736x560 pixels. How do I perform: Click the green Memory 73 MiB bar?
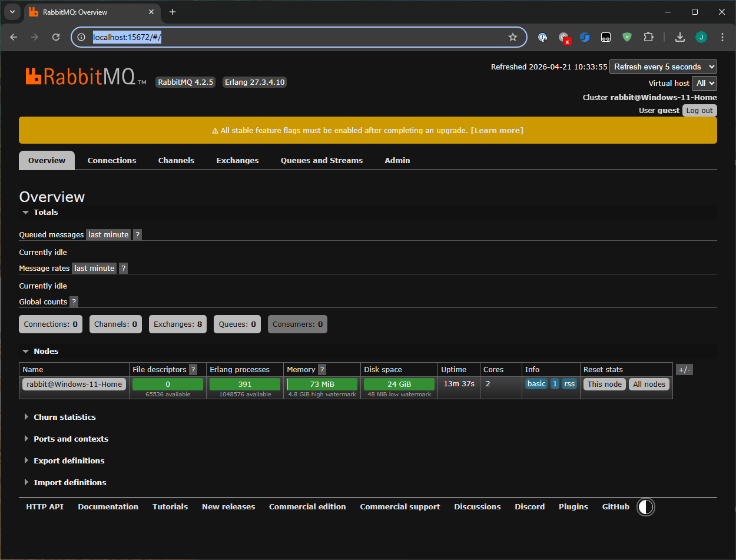coord(322,384)
